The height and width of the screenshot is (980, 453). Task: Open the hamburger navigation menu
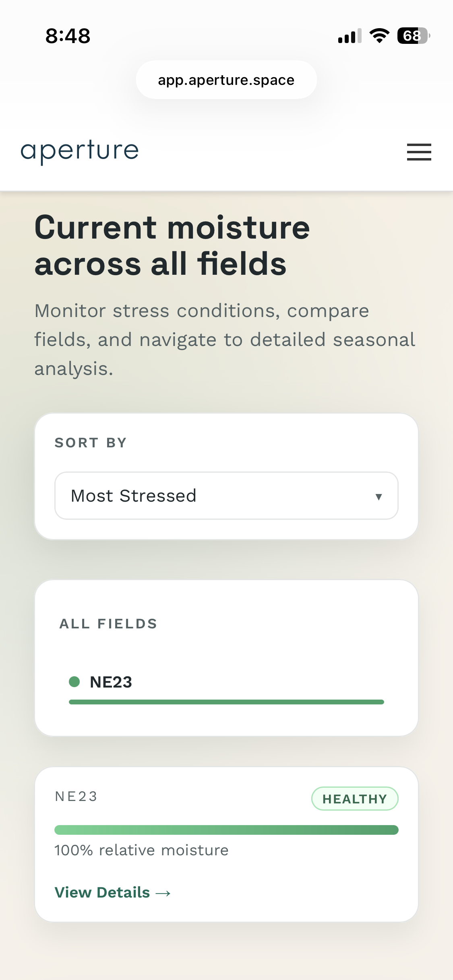419,152
